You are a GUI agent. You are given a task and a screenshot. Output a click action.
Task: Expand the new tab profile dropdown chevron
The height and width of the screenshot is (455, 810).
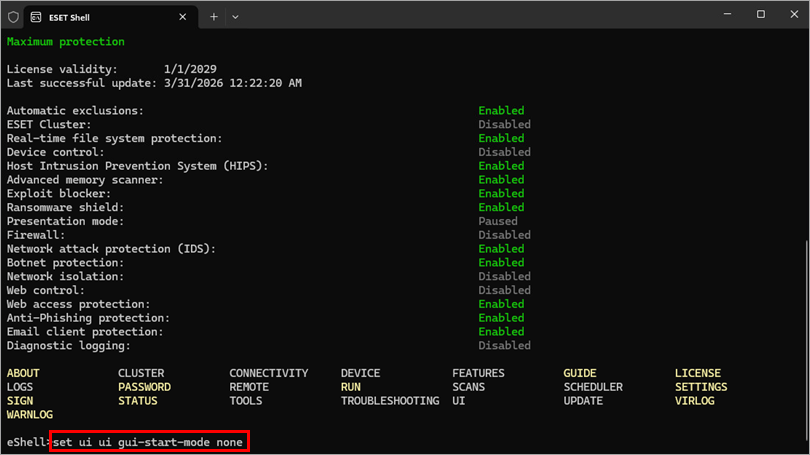click(x=236, y=16)
